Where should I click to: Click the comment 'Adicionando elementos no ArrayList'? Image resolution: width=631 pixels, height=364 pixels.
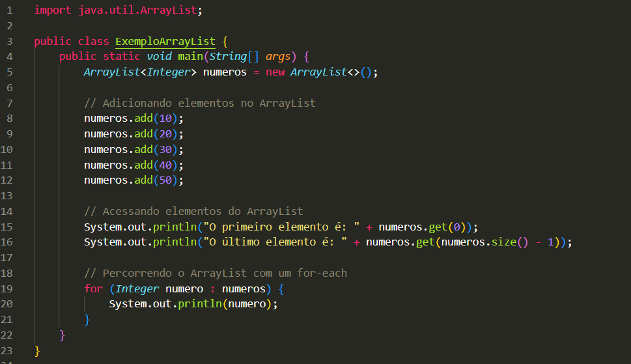(199, 103)
